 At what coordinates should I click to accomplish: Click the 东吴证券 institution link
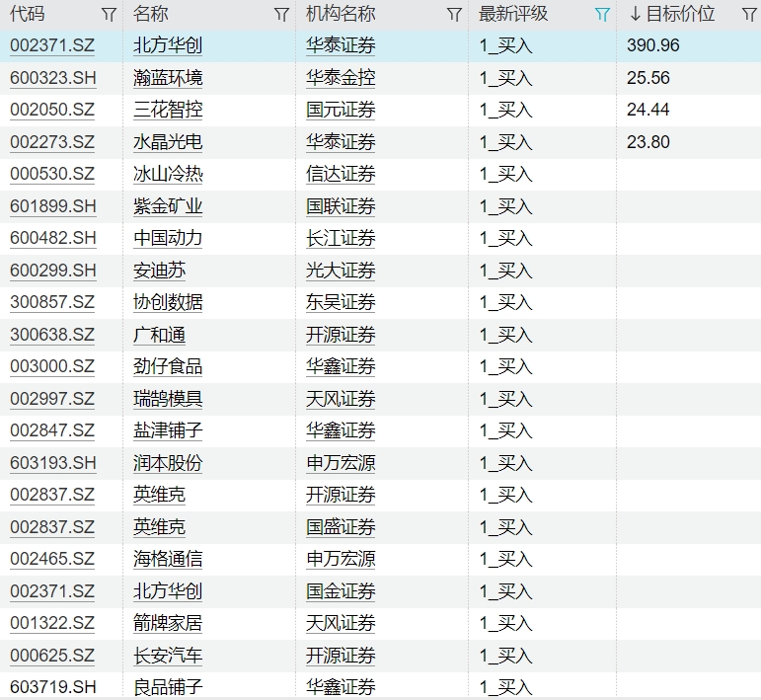341,302
